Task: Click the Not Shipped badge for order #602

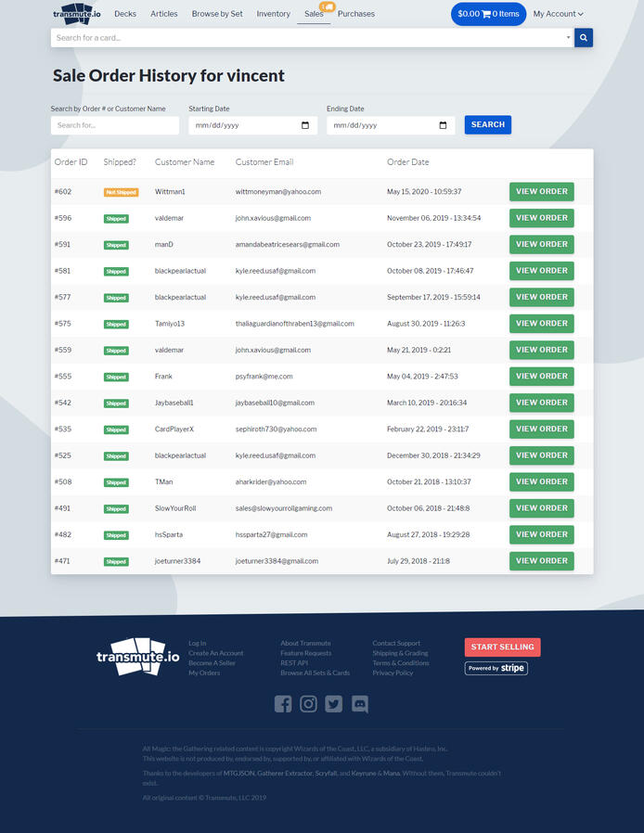Action: click(x=122, y=192)
